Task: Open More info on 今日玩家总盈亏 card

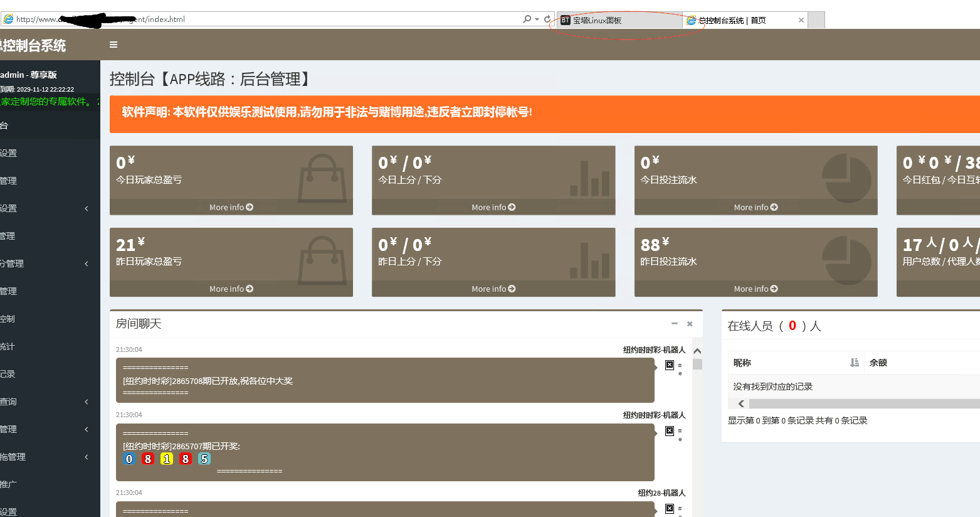Action: click(231, 207)
